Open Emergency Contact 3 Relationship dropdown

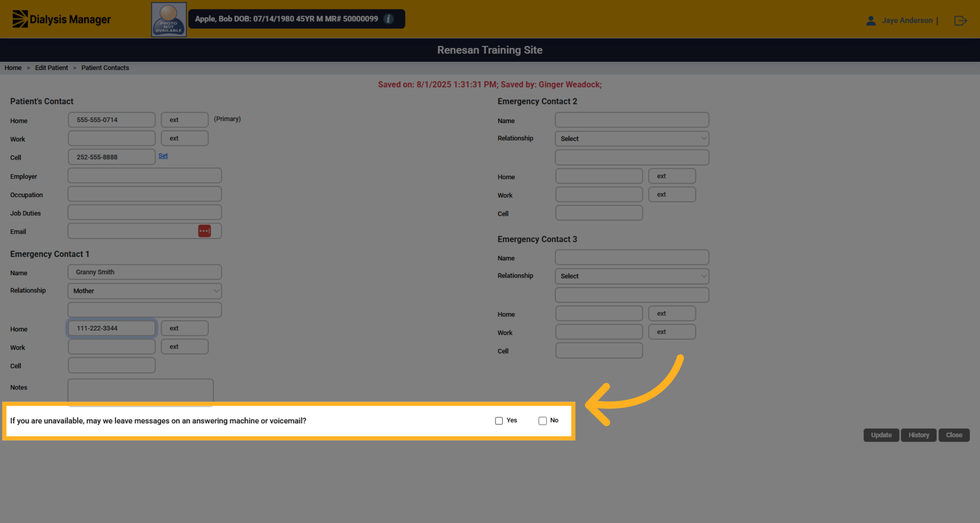632,276
